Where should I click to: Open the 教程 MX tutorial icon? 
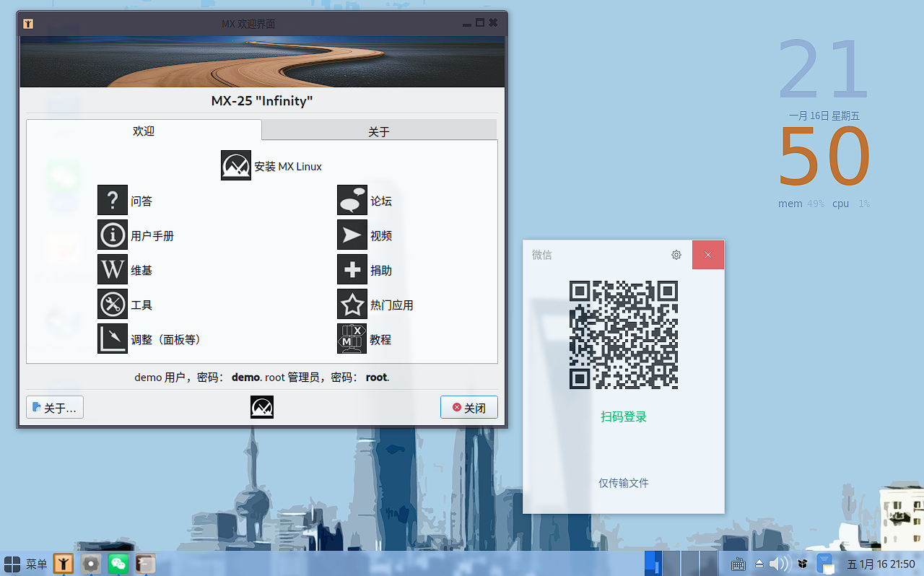(x=352, y=339)
